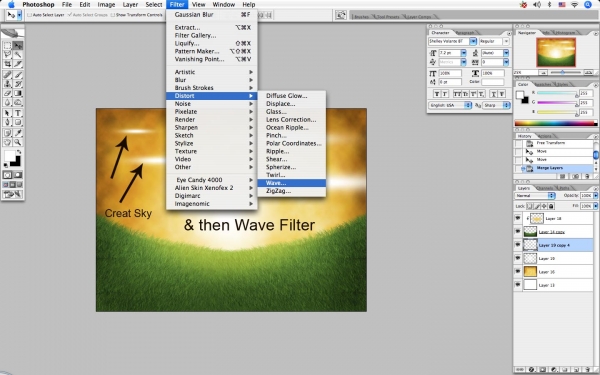Select the Slice tool
600x375 pixels.
click(18, 64)
